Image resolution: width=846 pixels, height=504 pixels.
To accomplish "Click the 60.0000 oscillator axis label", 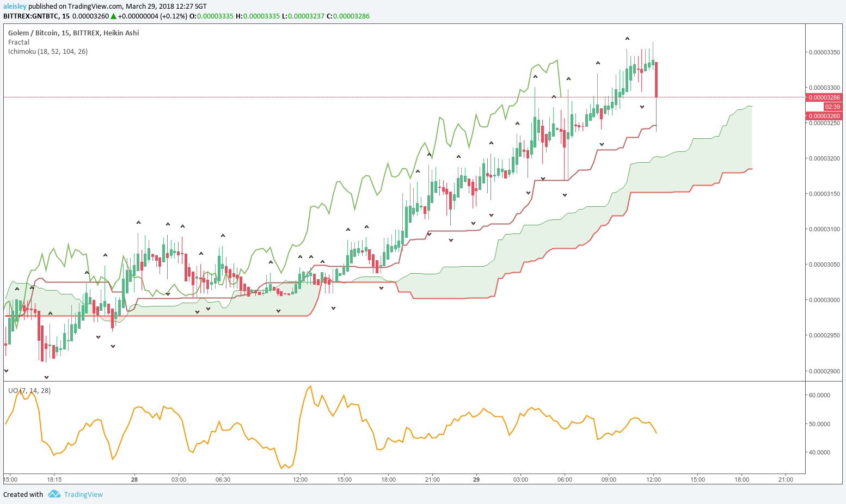I will point(819,395).
